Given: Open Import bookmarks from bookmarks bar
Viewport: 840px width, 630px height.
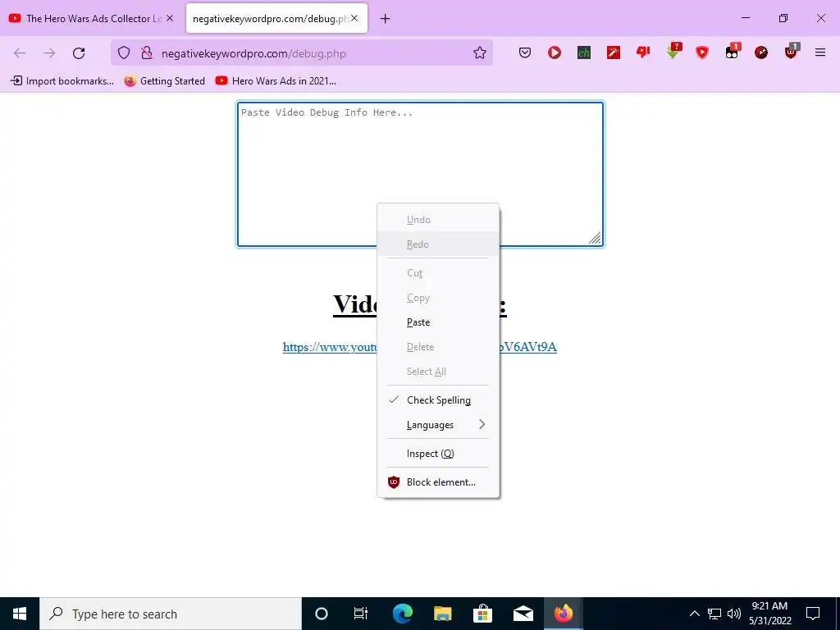Looking at the screenshot, I should point(62,81).
